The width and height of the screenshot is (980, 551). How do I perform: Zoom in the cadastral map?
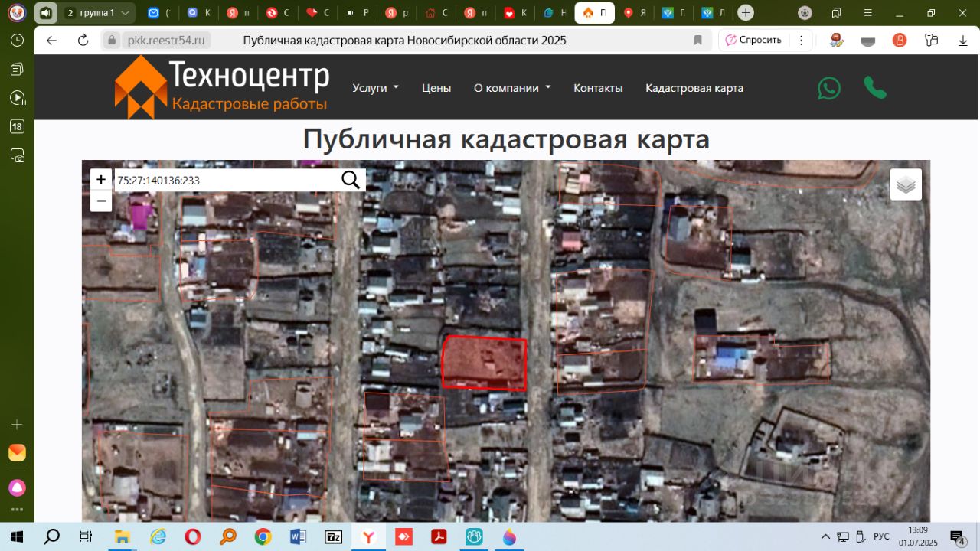[101, 180]
